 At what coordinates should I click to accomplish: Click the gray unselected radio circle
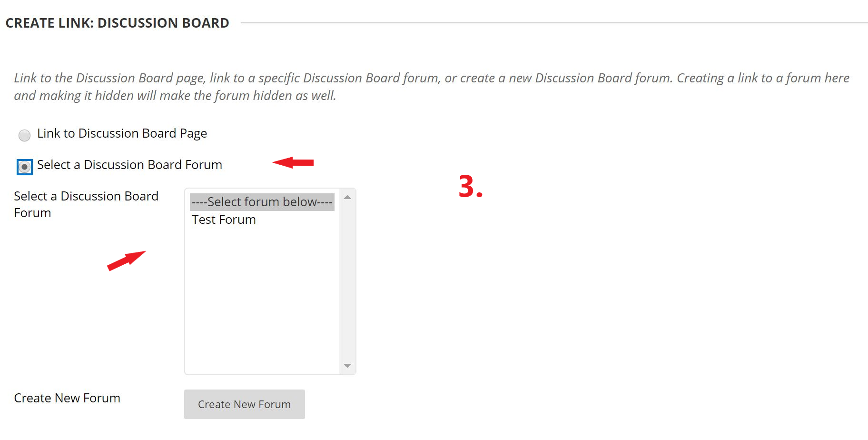coord(24,135)
